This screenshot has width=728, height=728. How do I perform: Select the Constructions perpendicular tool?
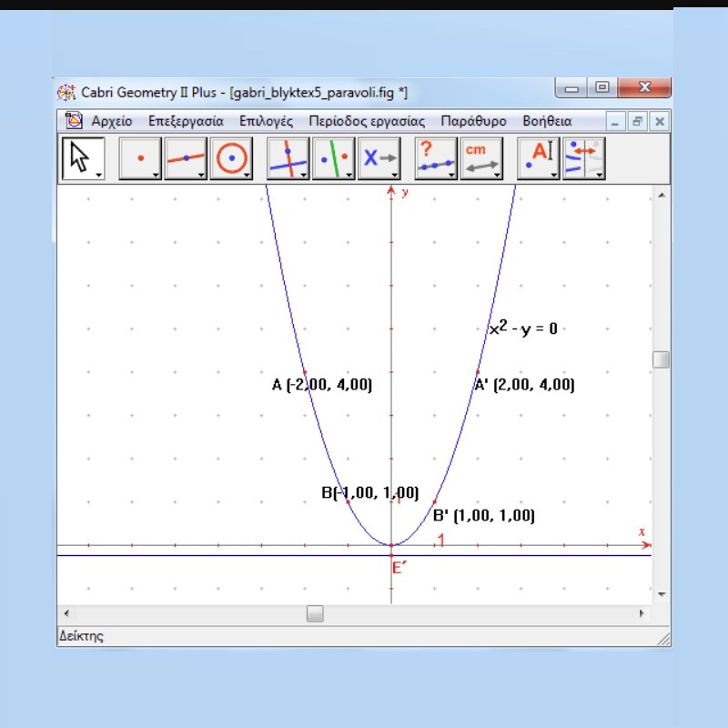pos(288,157)
